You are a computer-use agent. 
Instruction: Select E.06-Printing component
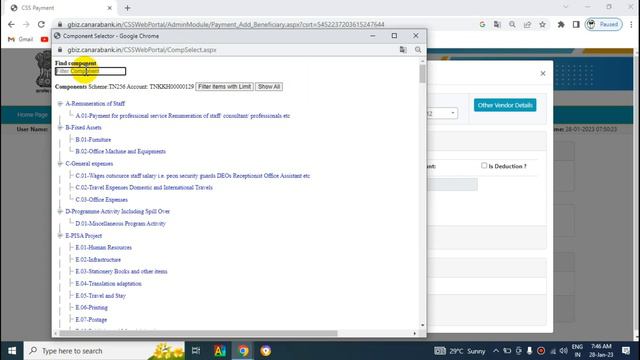[91, 307]
